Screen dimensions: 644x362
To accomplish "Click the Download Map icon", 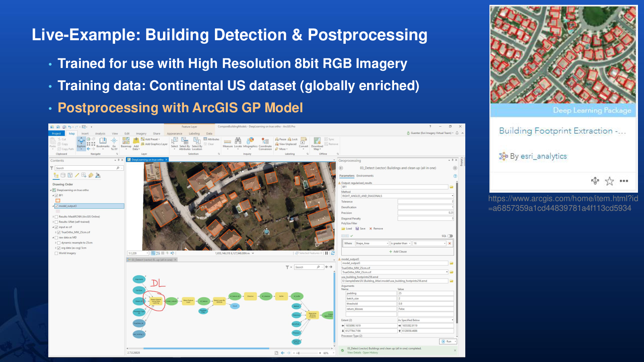I will [x=317, y=141].
